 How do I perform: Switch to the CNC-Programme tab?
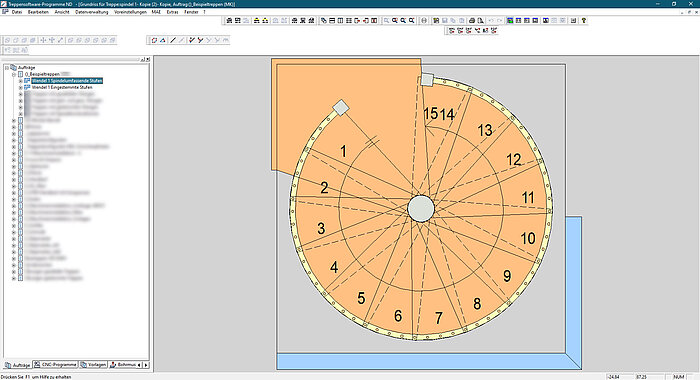point(55,365)
